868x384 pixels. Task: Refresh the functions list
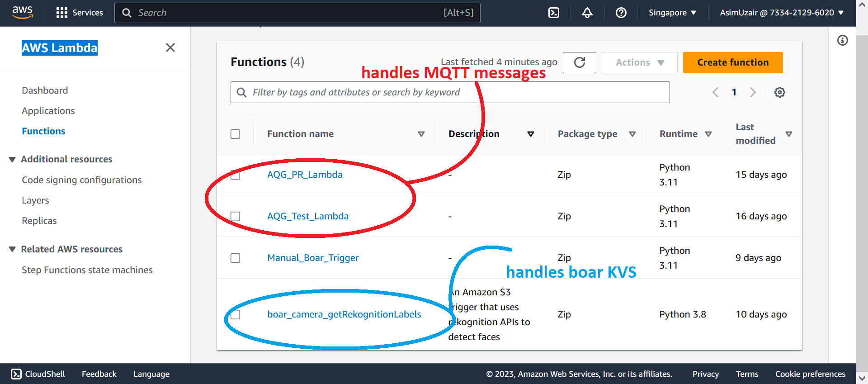pyautogui.click(x=580, y=62)
